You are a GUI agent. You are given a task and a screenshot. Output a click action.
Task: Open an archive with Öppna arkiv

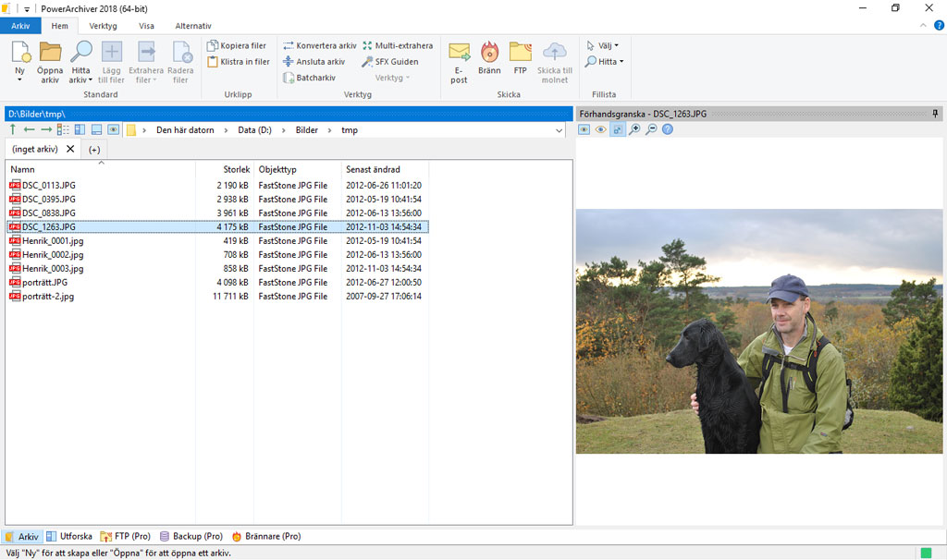tap(50, 62)
